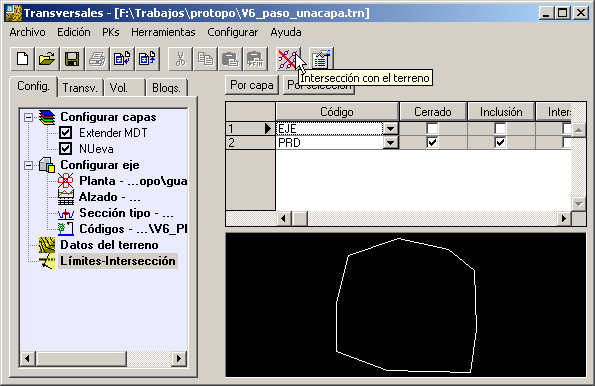Open the Herramientas menu
Screen dimensions: 595x386
click(163, 32)
